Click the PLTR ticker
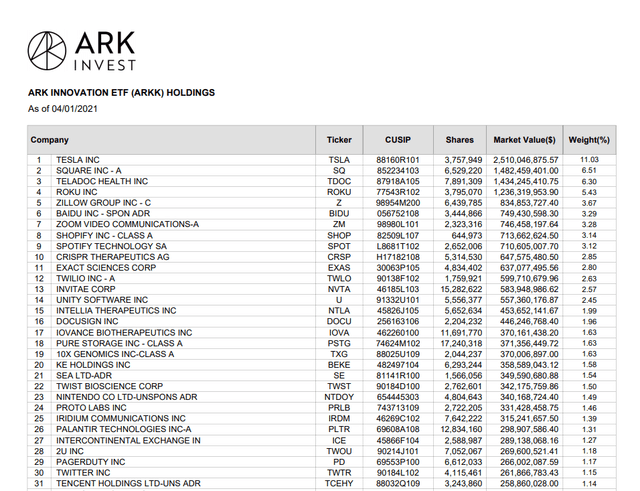 pyautogui.click(x=339, y=429)
